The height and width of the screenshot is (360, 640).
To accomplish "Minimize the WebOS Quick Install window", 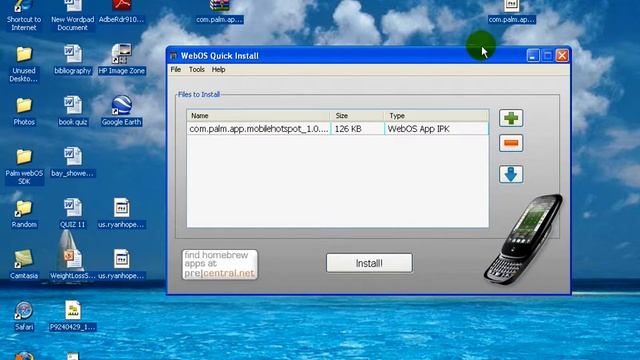I will tap(533, 56).
